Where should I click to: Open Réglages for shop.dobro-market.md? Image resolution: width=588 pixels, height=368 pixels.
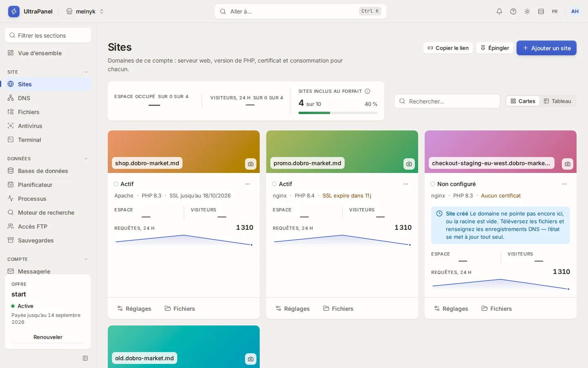click(x=134, y=309)
